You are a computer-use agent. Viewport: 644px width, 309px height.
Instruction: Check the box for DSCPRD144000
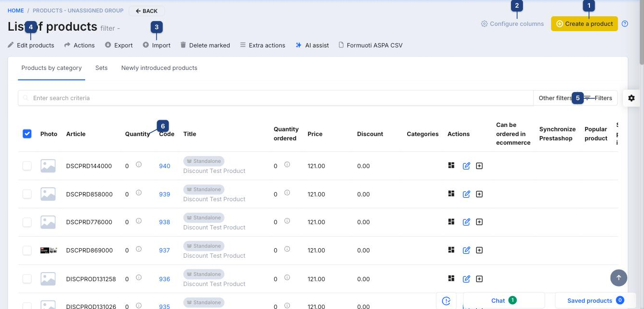pos(27,166)
